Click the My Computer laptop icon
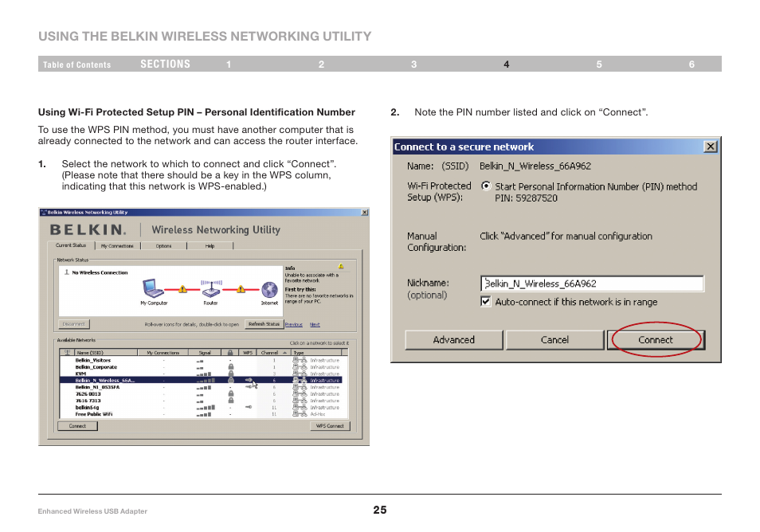 (153, 288)
